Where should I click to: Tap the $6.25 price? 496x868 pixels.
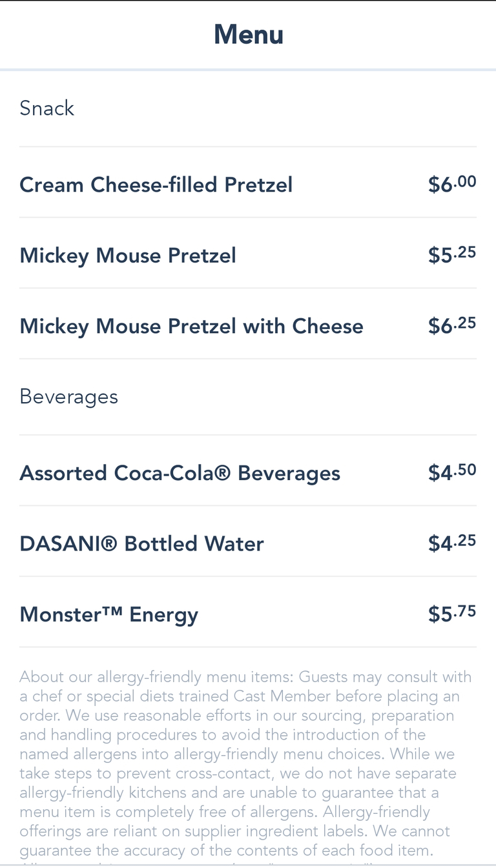pyautogui.click(x=452, y=325)
